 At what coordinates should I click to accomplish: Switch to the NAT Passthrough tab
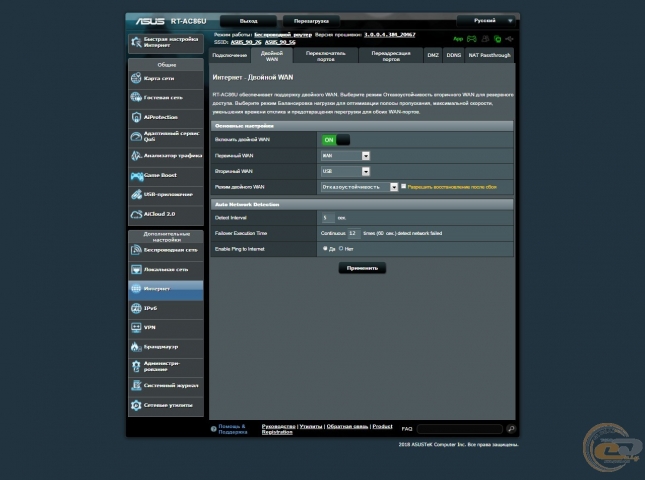coord(490,55)
